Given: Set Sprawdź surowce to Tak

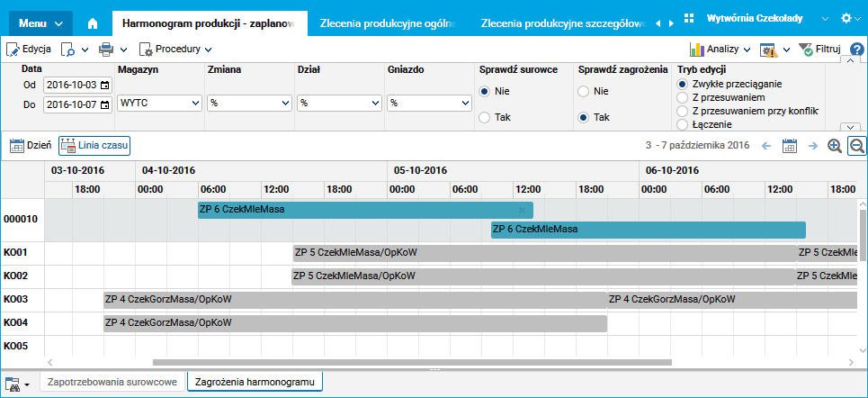Looking at the screenshot, I should pos(485,118).
